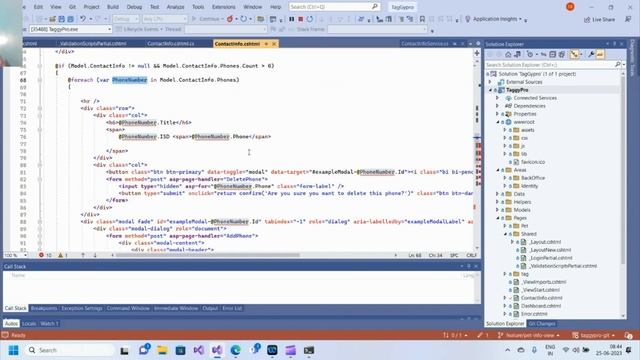Open the Edit menu
Viewport: 640px width, 360px height.
[38, 7]
